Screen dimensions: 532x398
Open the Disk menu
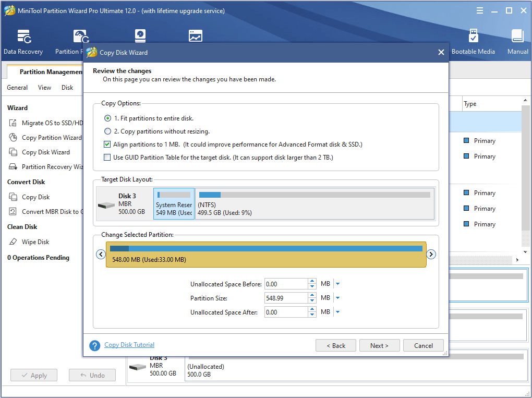[67, 88]
